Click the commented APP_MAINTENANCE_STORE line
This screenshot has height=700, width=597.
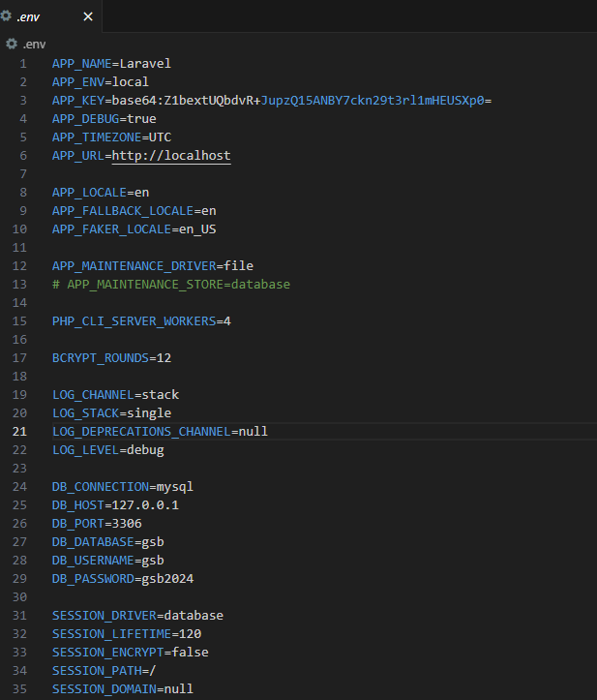[171, 285]
